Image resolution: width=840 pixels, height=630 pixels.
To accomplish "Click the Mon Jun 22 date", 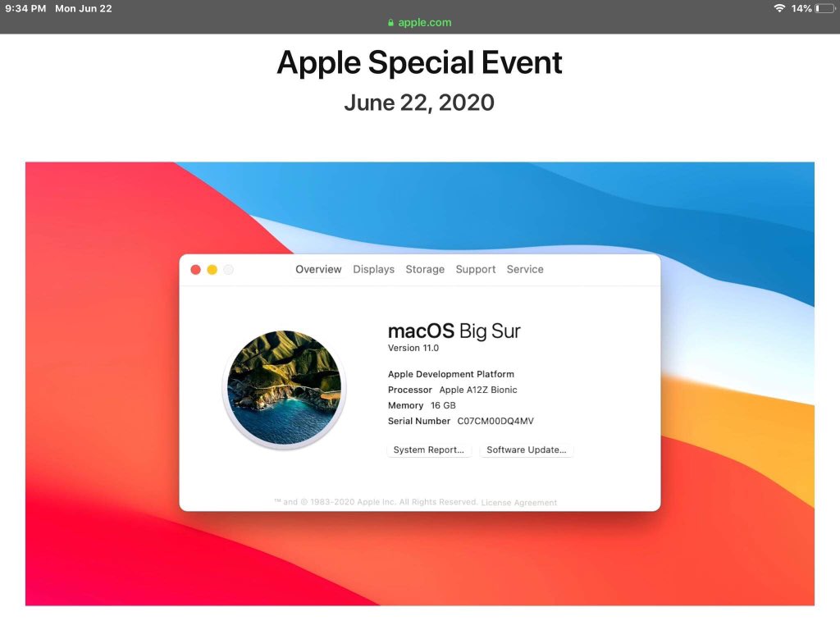I will [84, 8].
